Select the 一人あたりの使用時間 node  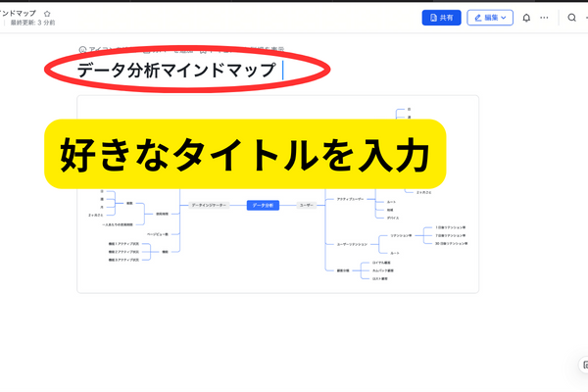pyautogui.click(x=118, y=224)
